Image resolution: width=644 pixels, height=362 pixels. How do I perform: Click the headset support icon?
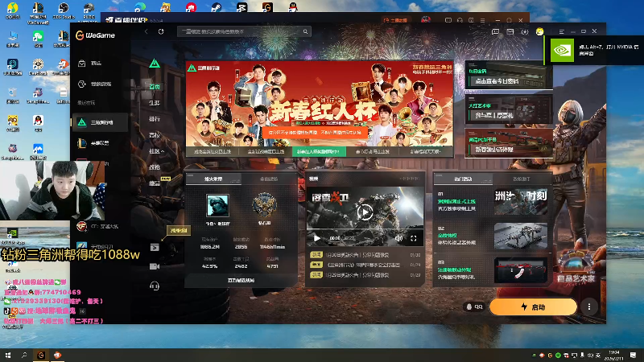tap(155, 286)
